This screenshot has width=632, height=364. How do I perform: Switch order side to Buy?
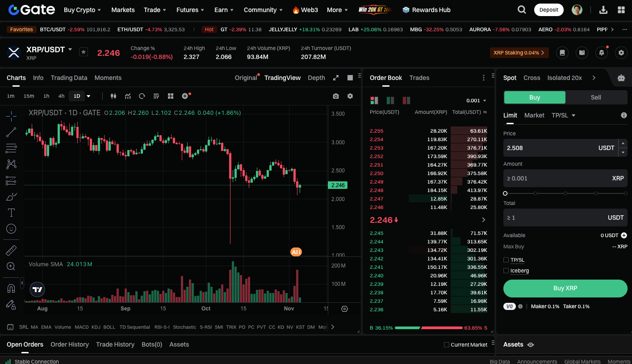click(x=535, y=97)
